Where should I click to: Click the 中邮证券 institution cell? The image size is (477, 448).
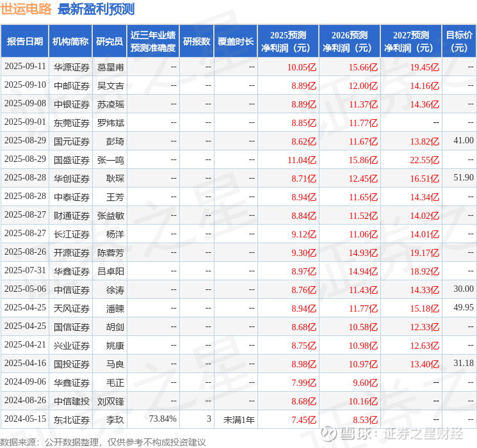[72, 86]
